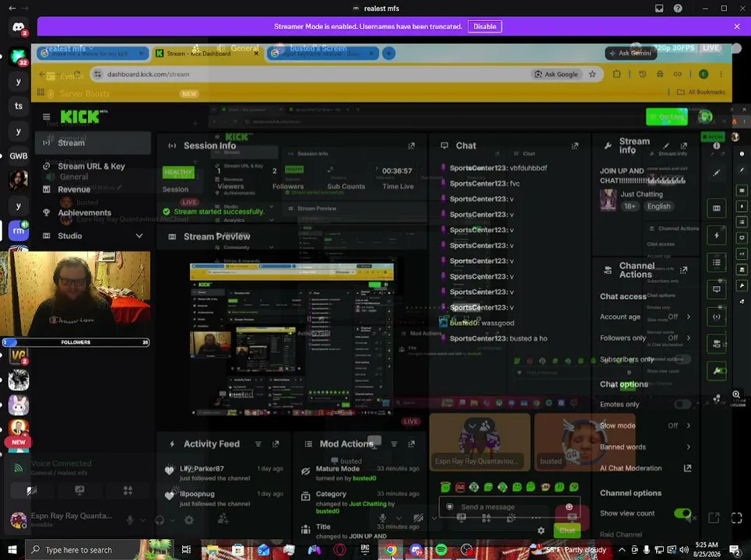Switch to 'Stream - Kick Dashboard' browser tab
This screenshot has width=751, height=560.
tap(207, 54)
